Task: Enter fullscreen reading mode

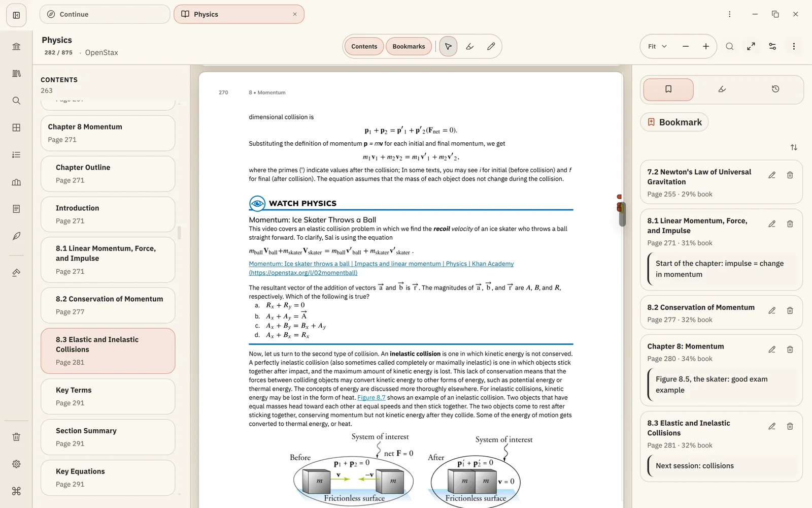Action: coord(751,46)
